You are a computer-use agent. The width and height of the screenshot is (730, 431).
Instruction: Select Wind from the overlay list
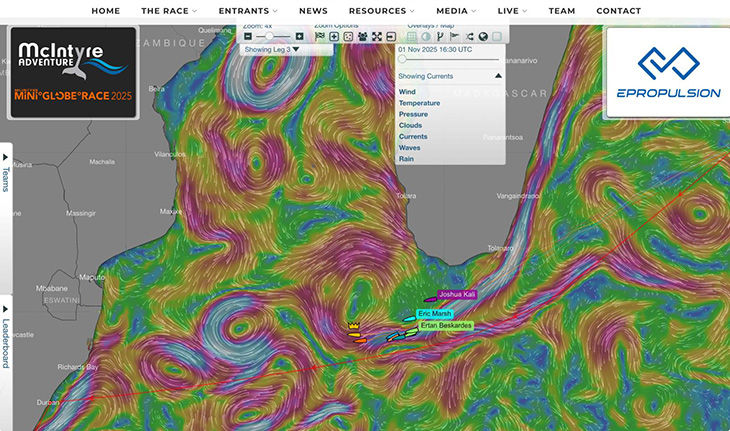click(x=407, y=92)
